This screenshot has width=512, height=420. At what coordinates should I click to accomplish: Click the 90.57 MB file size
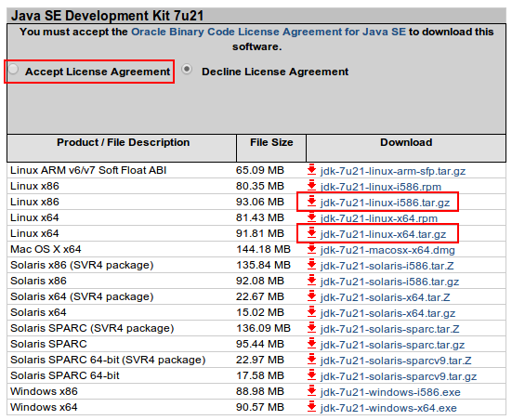tap(260, 407)
